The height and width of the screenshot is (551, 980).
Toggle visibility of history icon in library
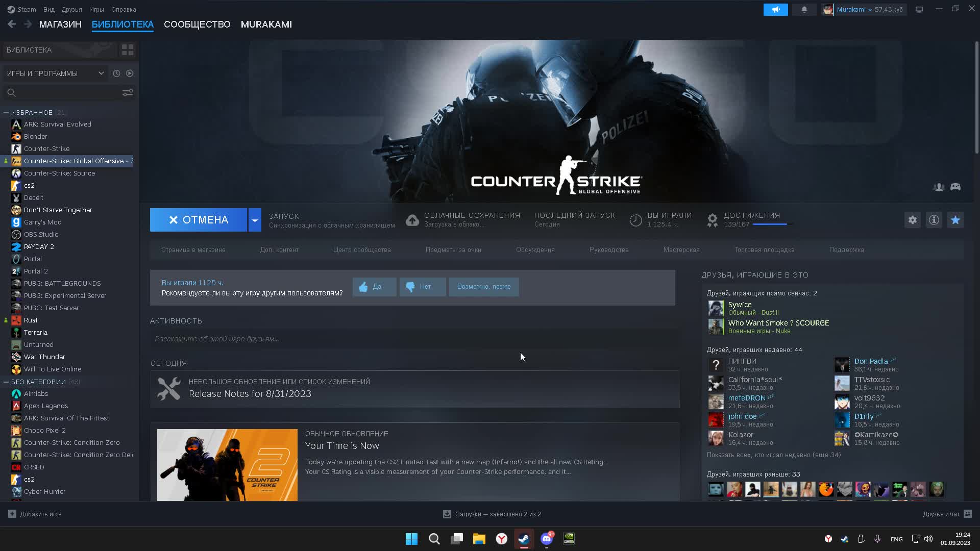point(116,73)
